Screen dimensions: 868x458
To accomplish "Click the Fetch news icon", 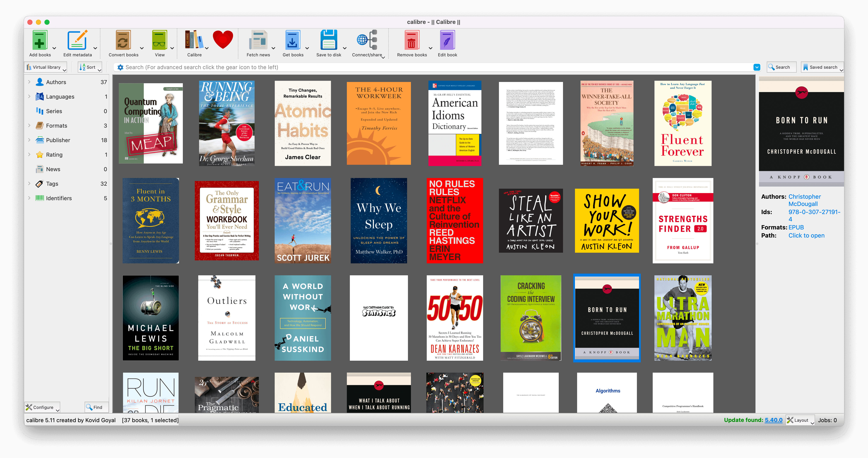I will point(258,40).
